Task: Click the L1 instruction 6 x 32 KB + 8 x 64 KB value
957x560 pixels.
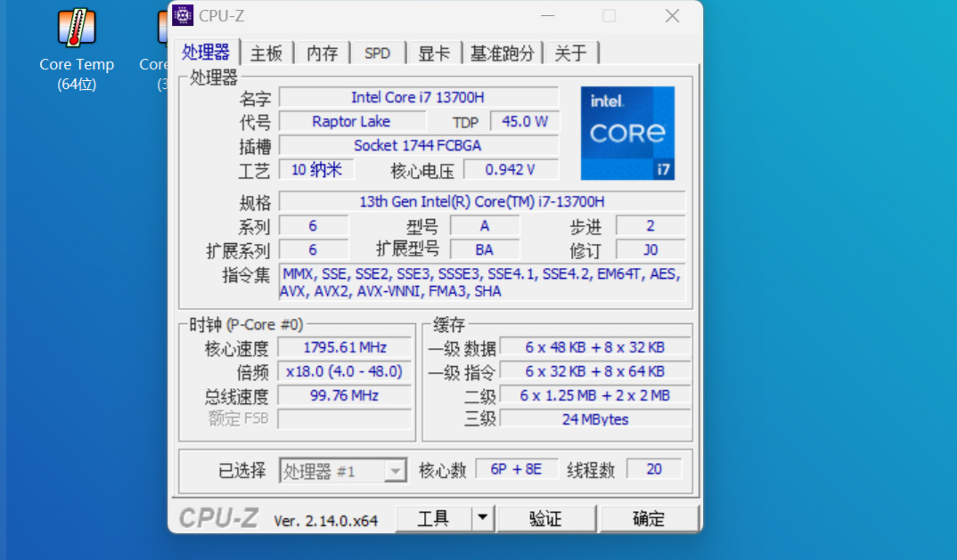Action: (x=595, y=371)
